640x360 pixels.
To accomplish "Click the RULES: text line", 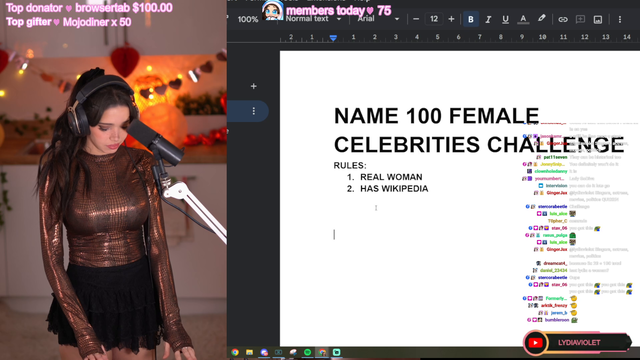I will tap(350, 165).
